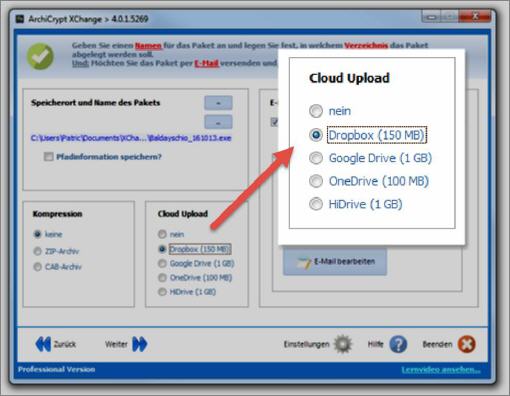Click the Weiter label
The image size is (510, 396).
(x=116, y=344)
